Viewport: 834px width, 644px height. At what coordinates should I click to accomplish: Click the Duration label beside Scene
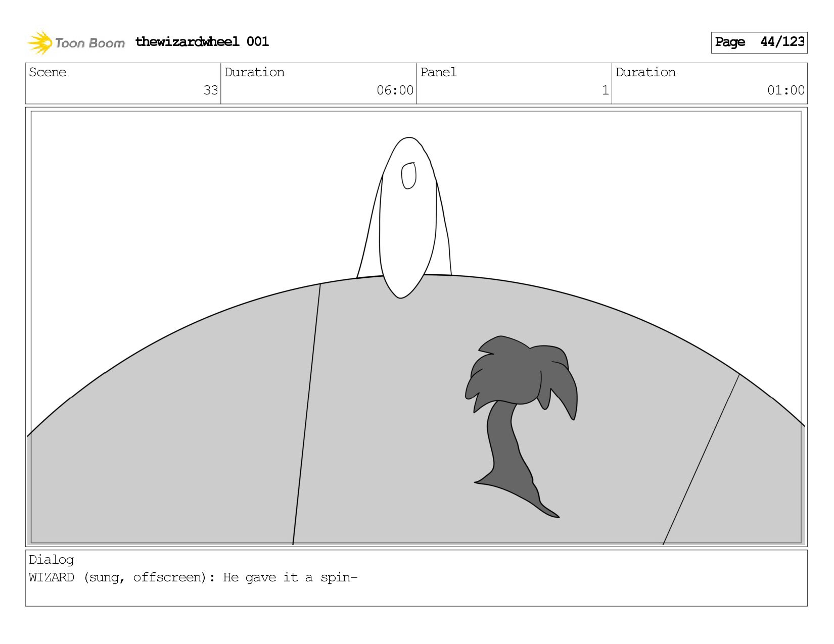[254, 72]
